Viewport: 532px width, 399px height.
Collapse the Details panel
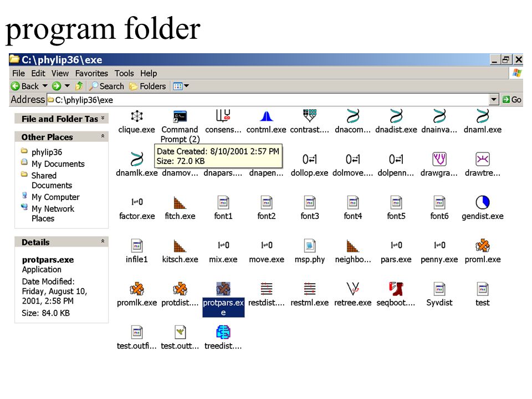coord(103,242)
